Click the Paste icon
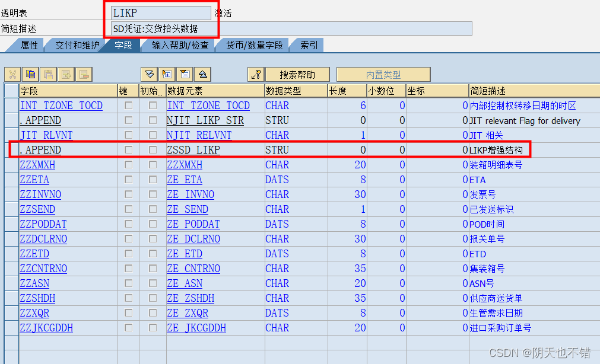Image resolution: width=600 pixels, height=364 pixels. [x=49, y=74]
